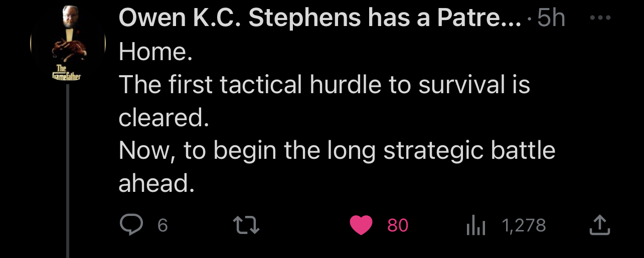Click the word "cleared." in the tweet
Viewport: 644px width, 258px height.
pyautogui.click(x=163, y=118)
